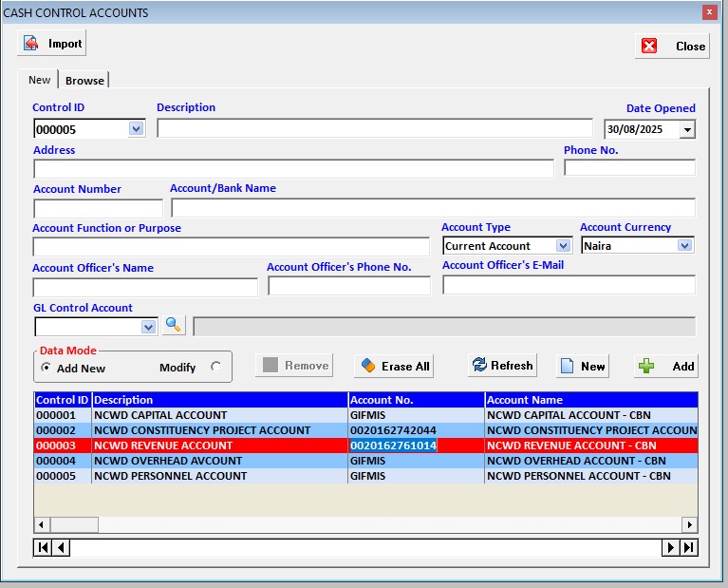Click the magnifier lookup icon beside GL Control Account
728x588 pixels.
pyautogui.click(x=173, y=326)
